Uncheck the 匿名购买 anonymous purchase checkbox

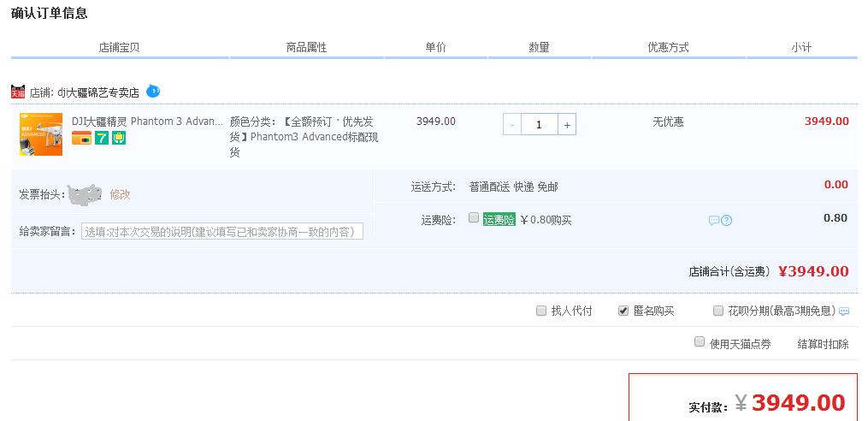coord(623,311)
